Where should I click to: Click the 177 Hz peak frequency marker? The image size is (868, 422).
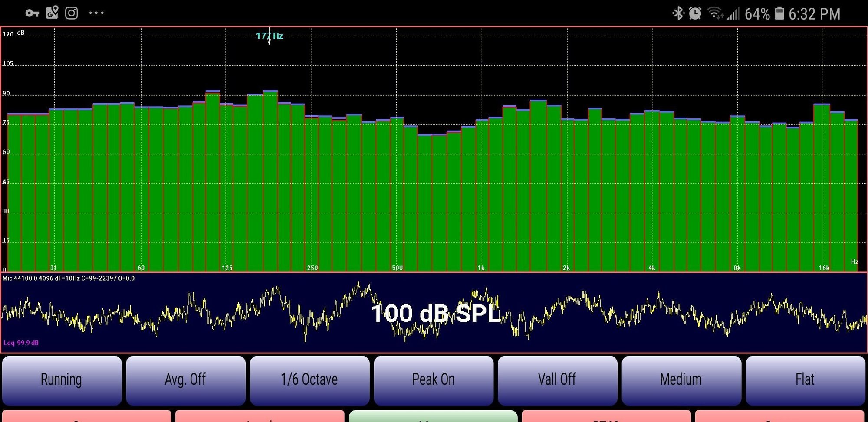point(270,36)
